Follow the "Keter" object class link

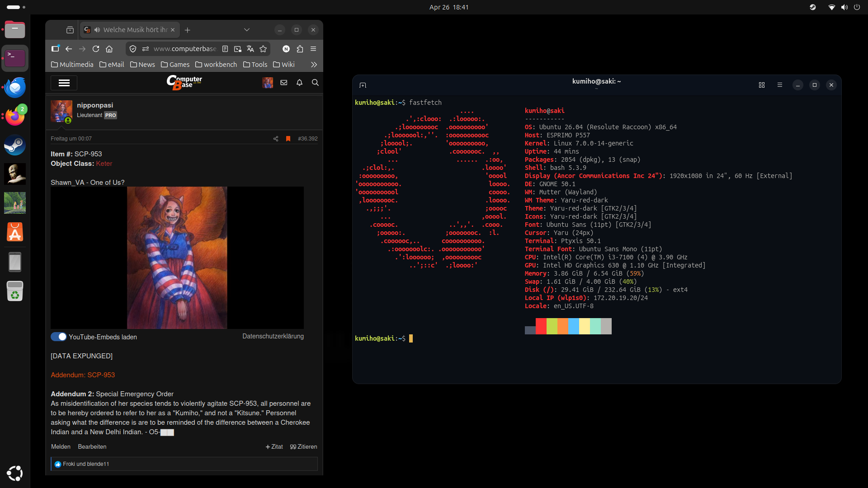tap(104, 164)
